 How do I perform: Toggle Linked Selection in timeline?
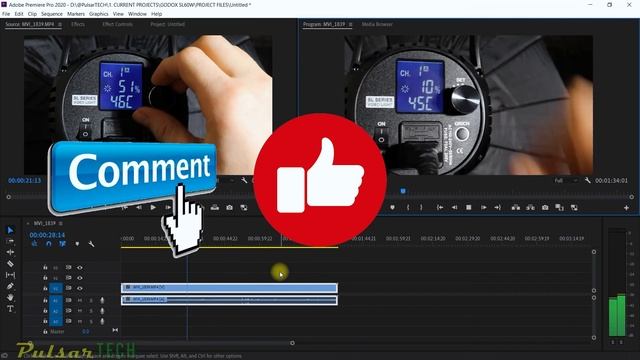click(62, 244)
